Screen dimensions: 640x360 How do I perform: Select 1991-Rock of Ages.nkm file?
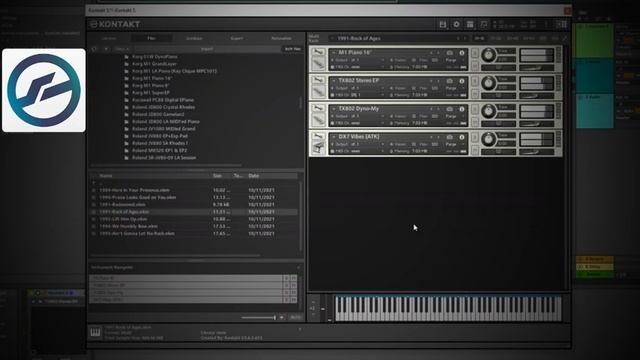pos(194,212)
